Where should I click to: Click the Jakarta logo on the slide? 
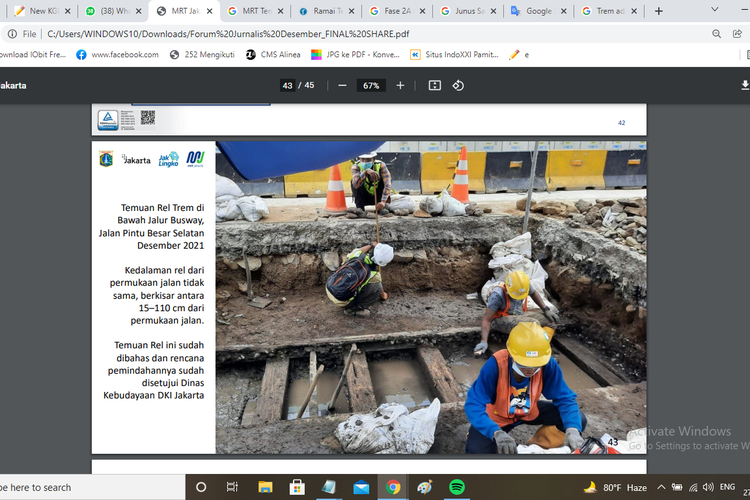tap(136, 159)
